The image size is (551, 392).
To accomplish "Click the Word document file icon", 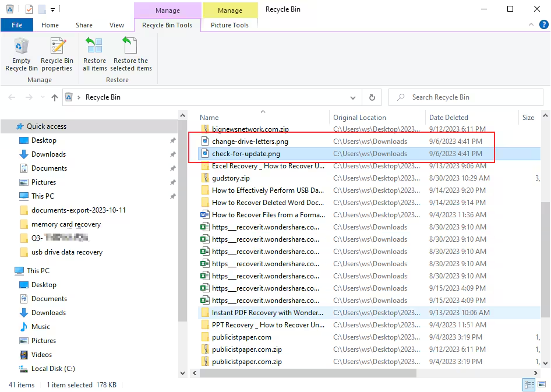I will point(205,215).
